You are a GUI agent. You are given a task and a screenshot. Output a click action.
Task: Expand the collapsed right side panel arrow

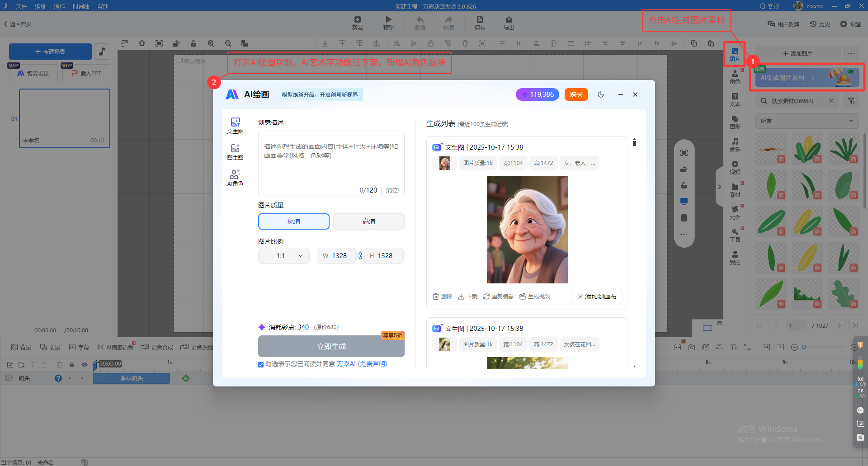coord(719,187)
